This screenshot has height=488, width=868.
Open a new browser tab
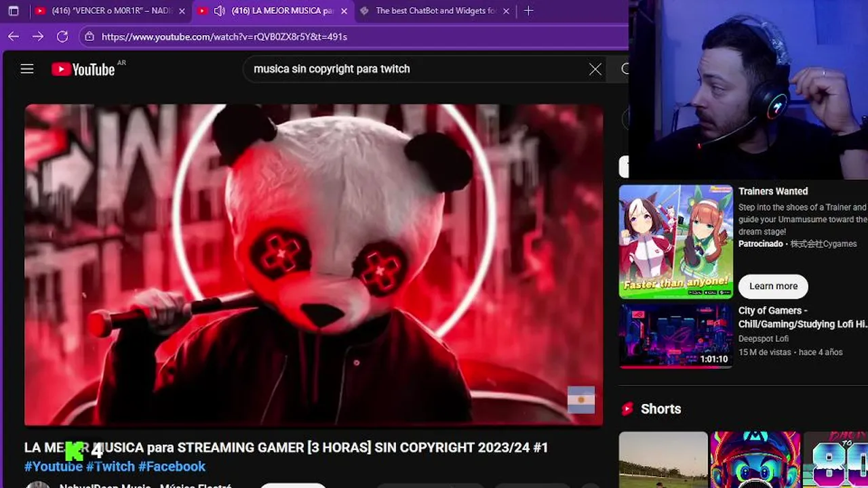[x=529, y=11]
